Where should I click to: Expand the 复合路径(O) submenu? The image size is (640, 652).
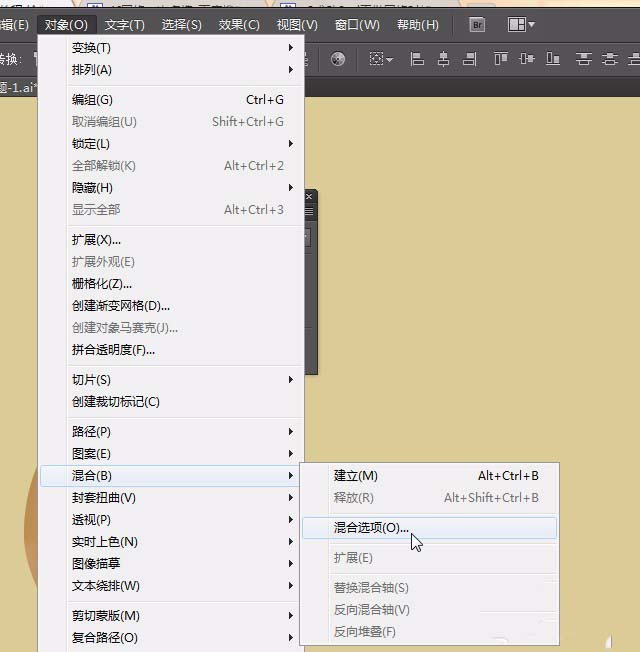(171, 638)
